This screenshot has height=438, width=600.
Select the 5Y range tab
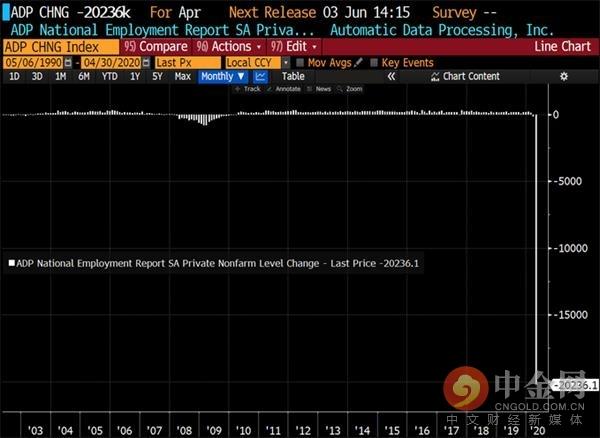coord(157,77)
